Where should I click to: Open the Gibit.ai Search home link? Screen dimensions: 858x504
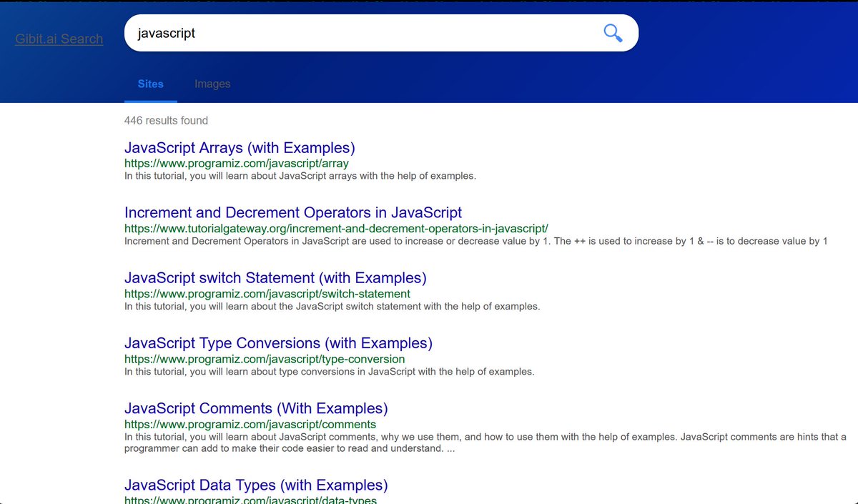coord(59,39)
